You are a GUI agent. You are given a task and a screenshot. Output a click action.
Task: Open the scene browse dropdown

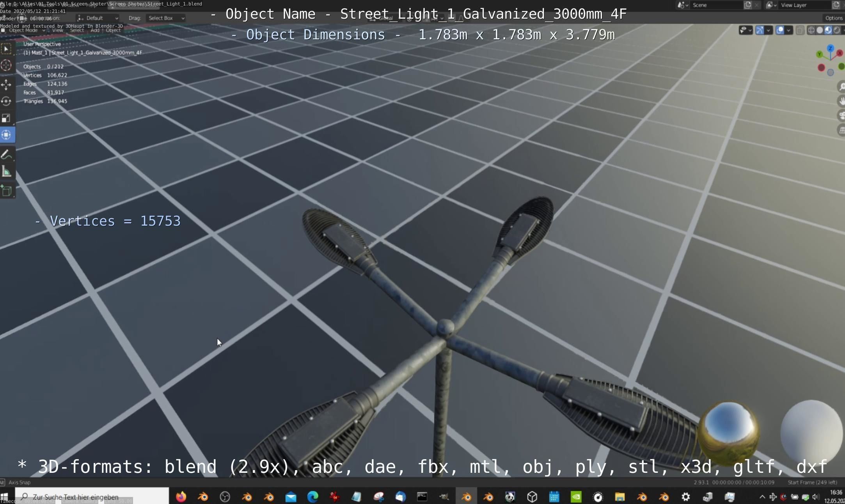pos(682,5)
